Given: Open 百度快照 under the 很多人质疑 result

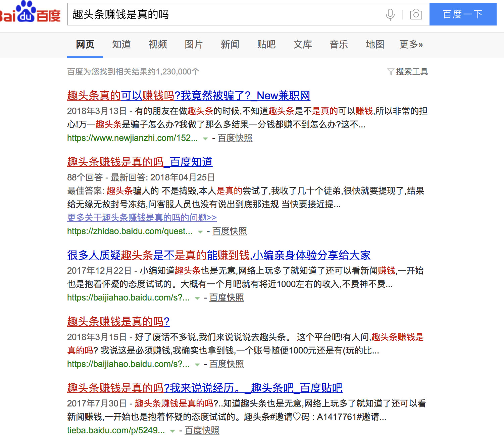Looking at the screenshot, I should 226,297.
